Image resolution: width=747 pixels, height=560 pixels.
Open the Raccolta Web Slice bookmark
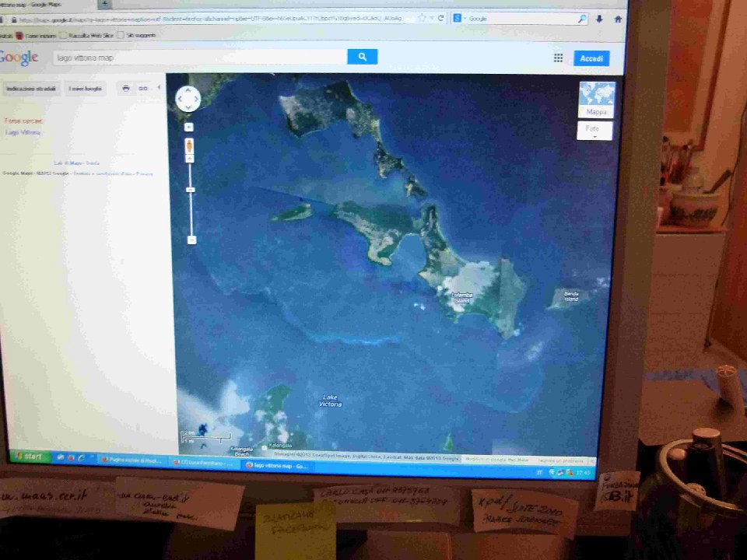[86, 35]
